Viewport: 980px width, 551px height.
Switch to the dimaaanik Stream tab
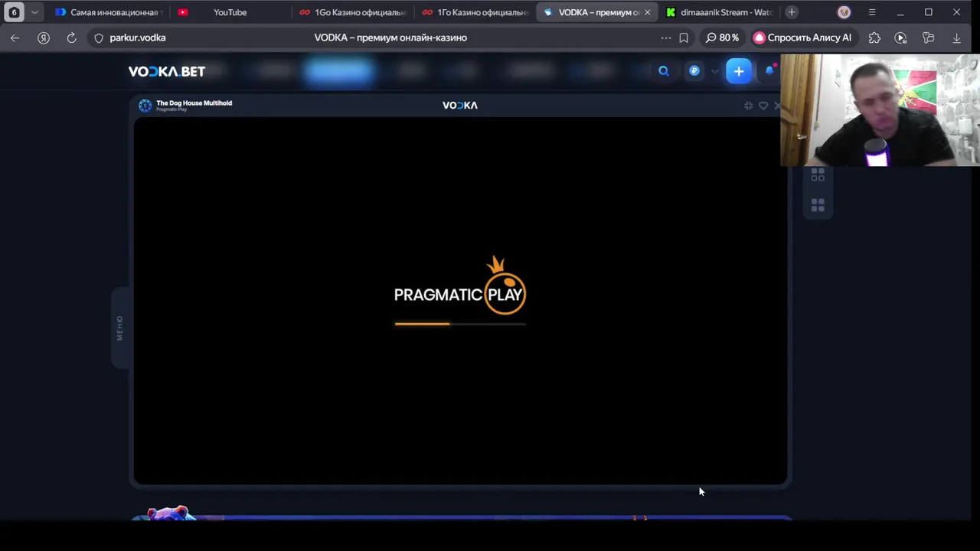pos(718,12)
